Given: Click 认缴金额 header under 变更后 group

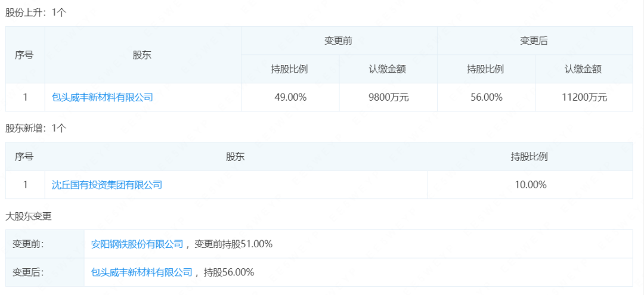Looking at the screenshot, I should (584, 69).
